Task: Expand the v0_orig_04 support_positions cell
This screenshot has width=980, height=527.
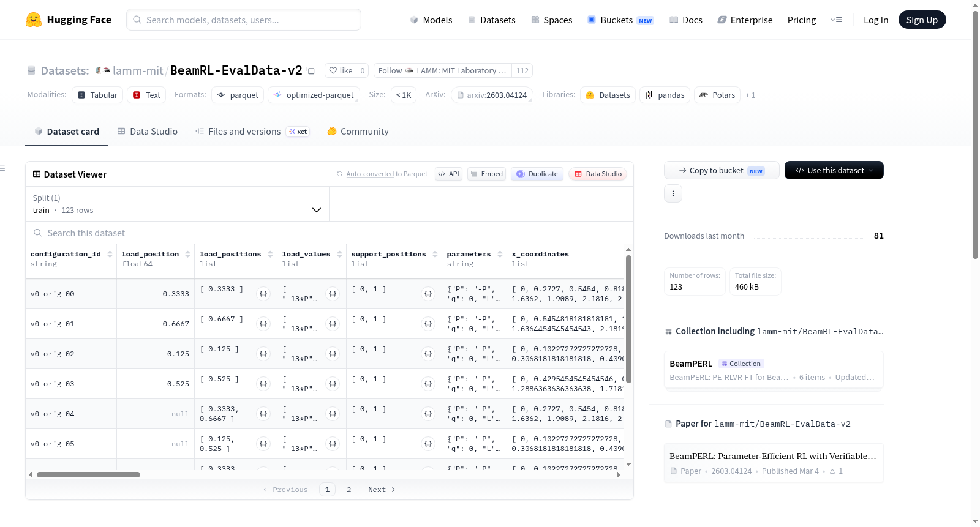Action: pyautogui.click(x=428, y=414)
